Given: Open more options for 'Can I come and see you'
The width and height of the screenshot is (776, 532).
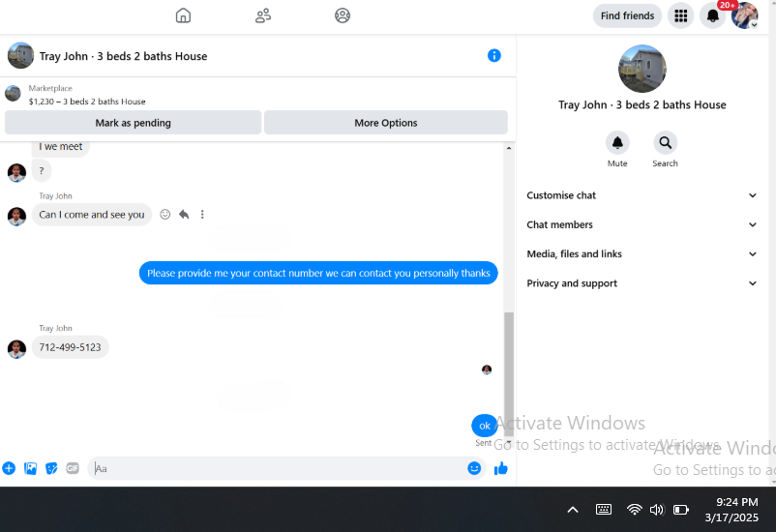Looking at the screenshot, I should coord(202,215).
